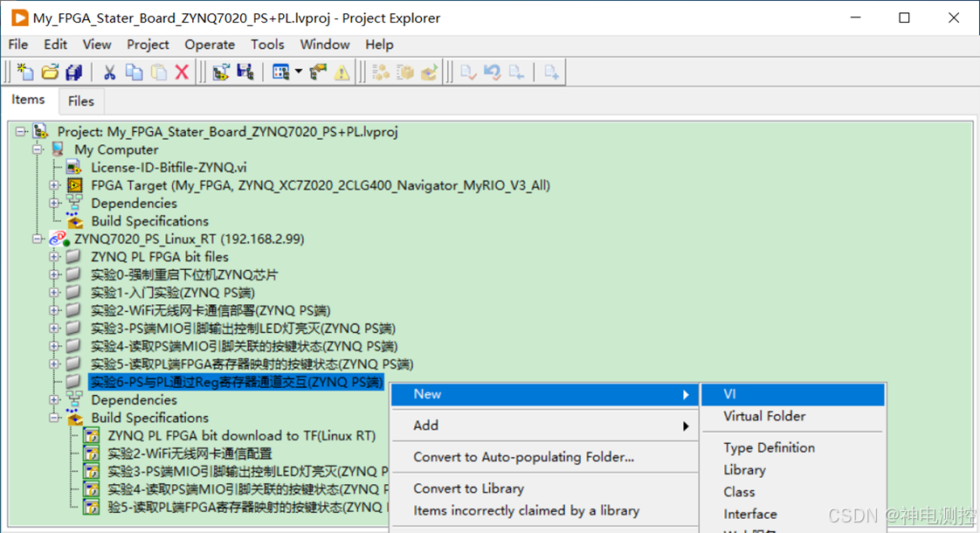This screenshot has height=533, width=980.
Task: Expand the 实验5 folder node
Action: (54, 364)
